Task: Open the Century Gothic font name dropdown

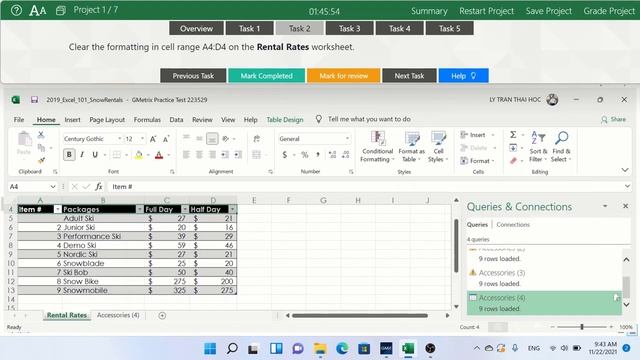Action: coord(120,139)
